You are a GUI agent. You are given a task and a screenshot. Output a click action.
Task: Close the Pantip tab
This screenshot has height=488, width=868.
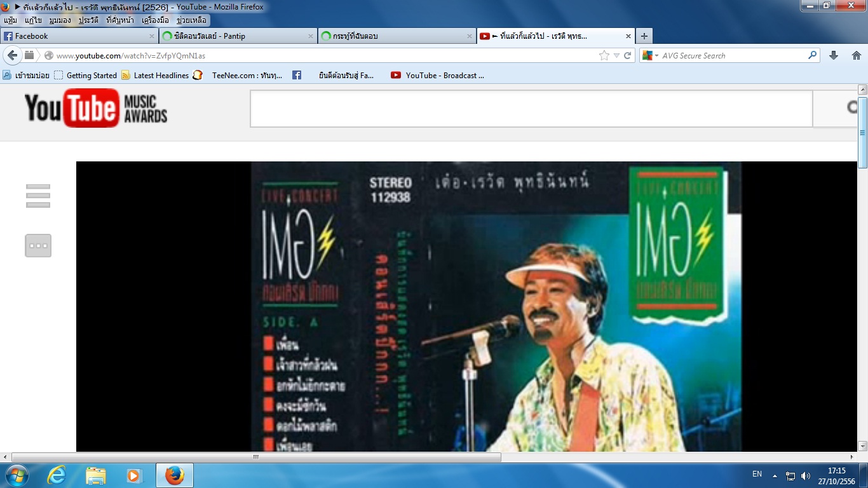pyautogui.click(x=311, y=36)
